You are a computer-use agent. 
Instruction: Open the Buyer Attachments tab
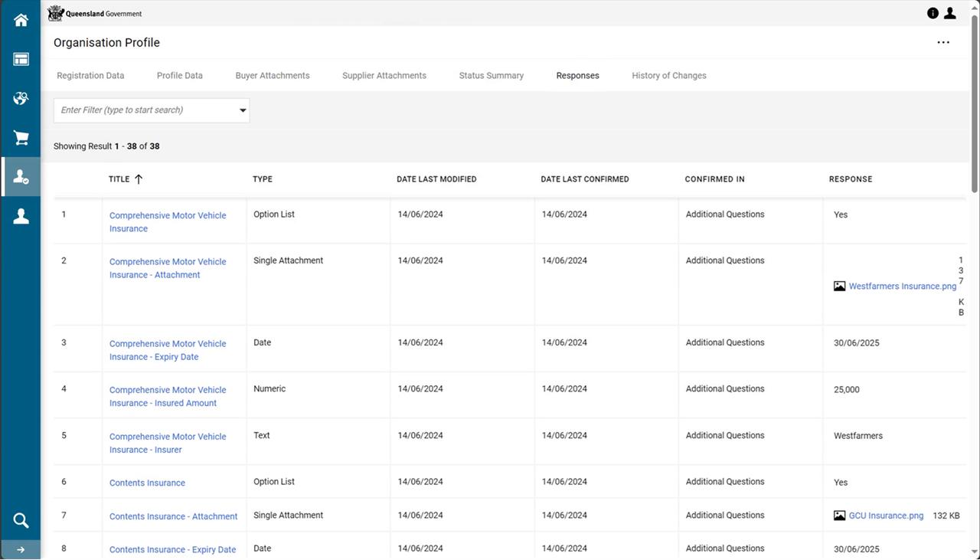pos(273,76)
